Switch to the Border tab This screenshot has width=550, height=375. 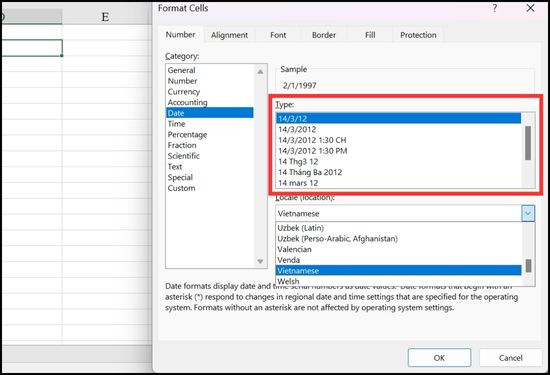point(324,35)
